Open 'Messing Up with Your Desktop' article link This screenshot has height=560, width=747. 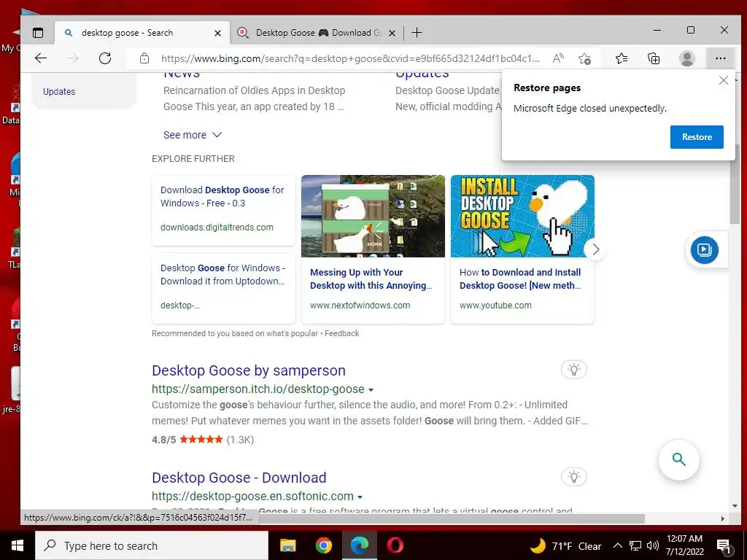pyautogui.click(x=371, y=279)
